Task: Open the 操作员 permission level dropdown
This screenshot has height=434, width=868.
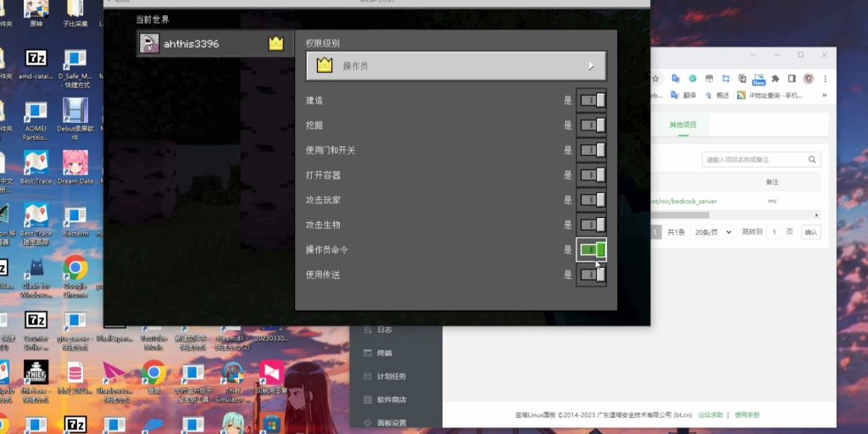Action: click(x=456, y=66)
